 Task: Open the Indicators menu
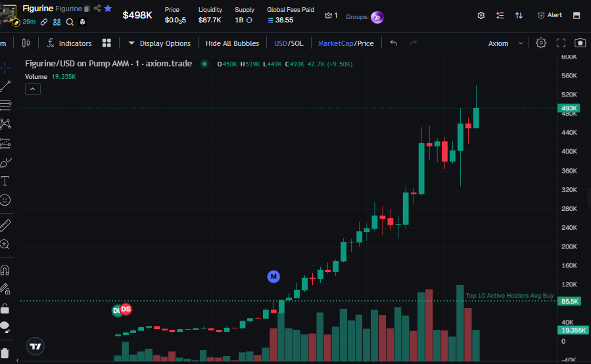tap(69, 43)
